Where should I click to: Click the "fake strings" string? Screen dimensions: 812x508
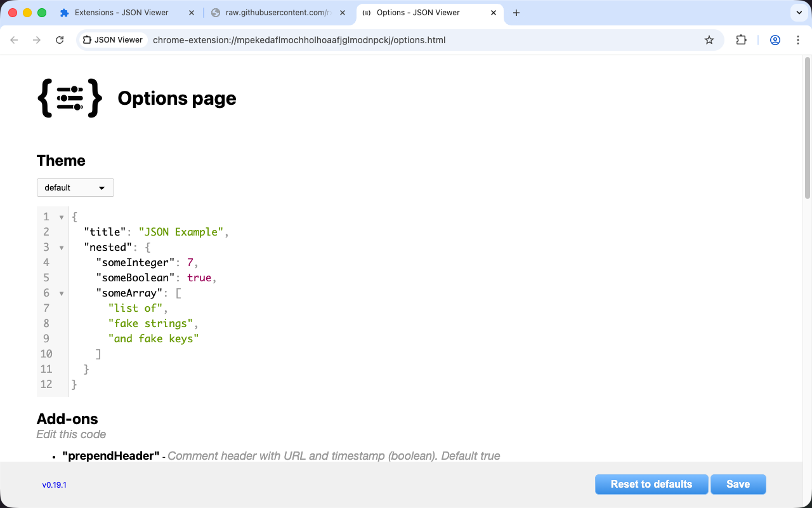pyautogui.click(x=150, y=323)
